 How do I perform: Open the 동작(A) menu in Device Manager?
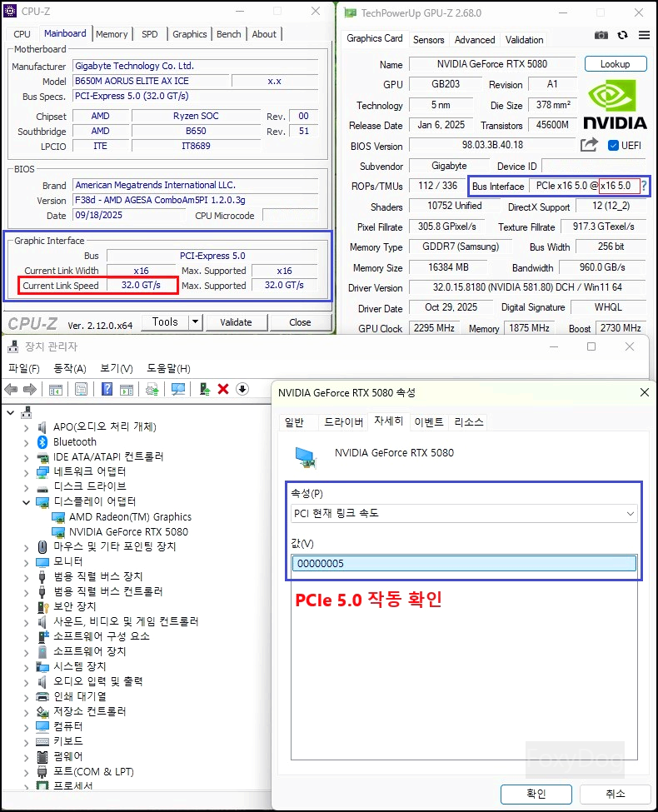click(x=70, y=368)
